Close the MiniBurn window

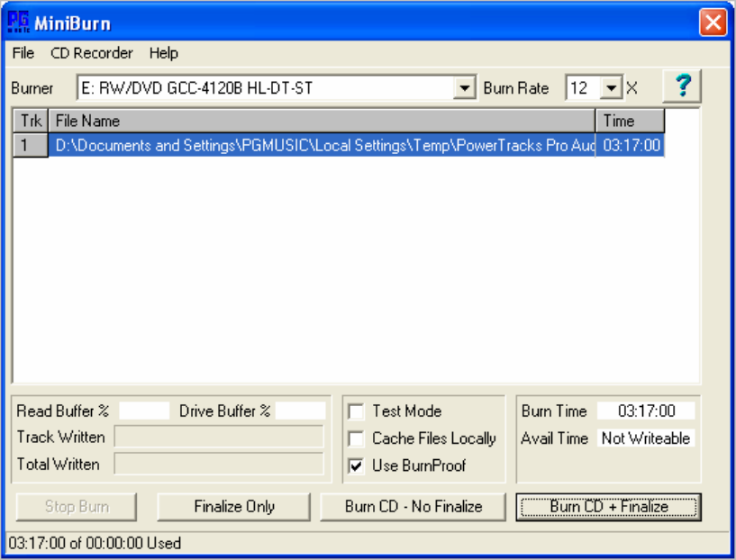pyautogui.click(x=713, y=22)
